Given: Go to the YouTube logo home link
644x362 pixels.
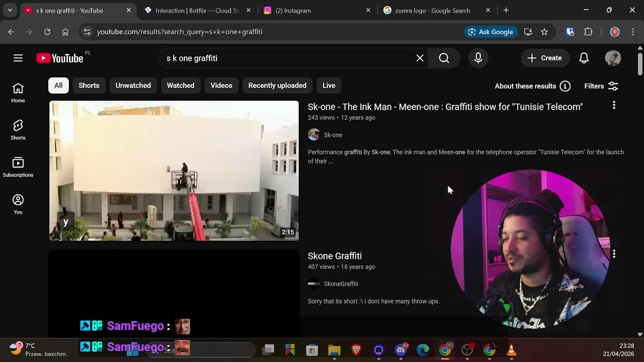Looking at the screenshot, I should [x=60, y=58].
